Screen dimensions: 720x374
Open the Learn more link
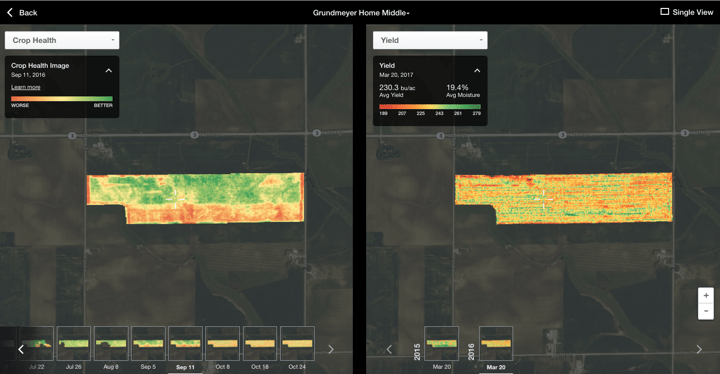click(x=26, y=87)
